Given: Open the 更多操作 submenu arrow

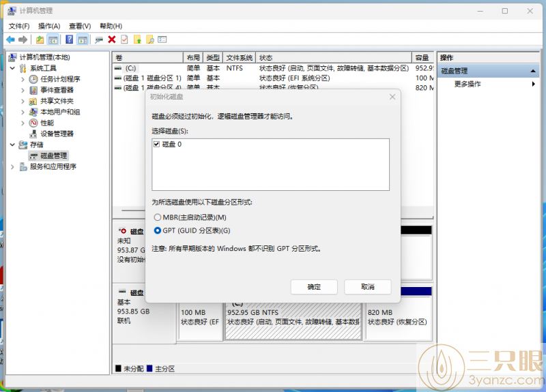Looking at the screenshot, I should pos(533,84).
